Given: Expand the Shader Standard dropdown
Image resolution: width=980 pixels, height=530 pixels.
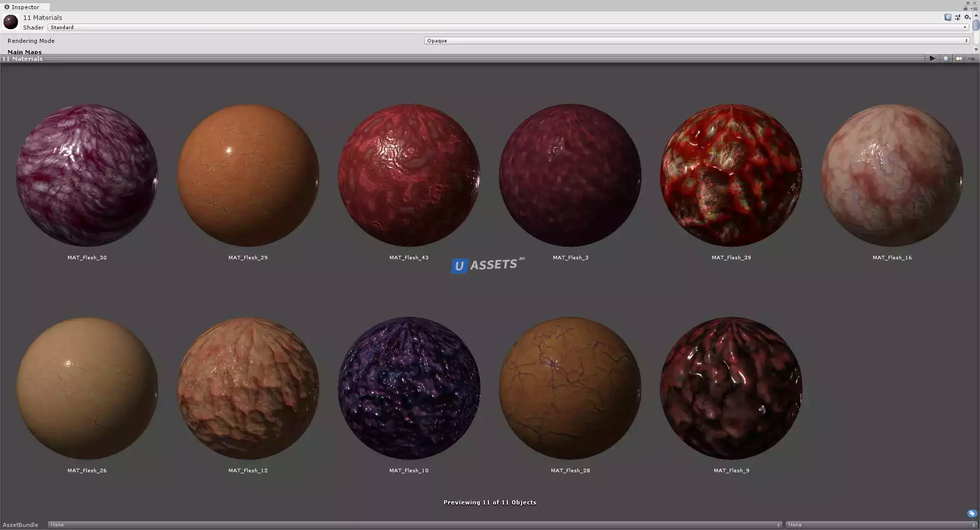Looking at the screenshot, I should pos(508,28).
